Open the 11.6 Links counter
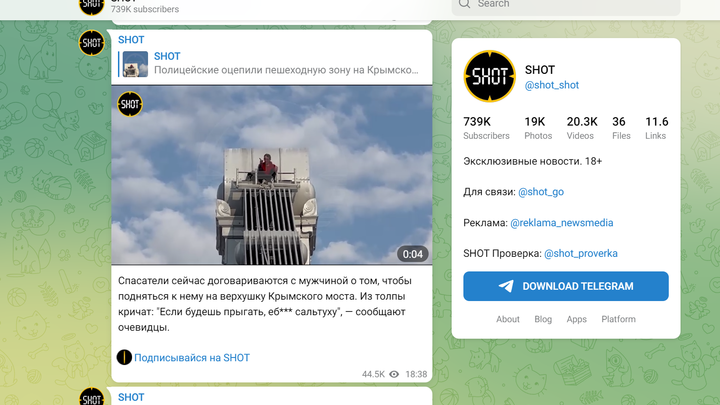The image size is (720, 405). pyautogui.click(x=656, y=128)
